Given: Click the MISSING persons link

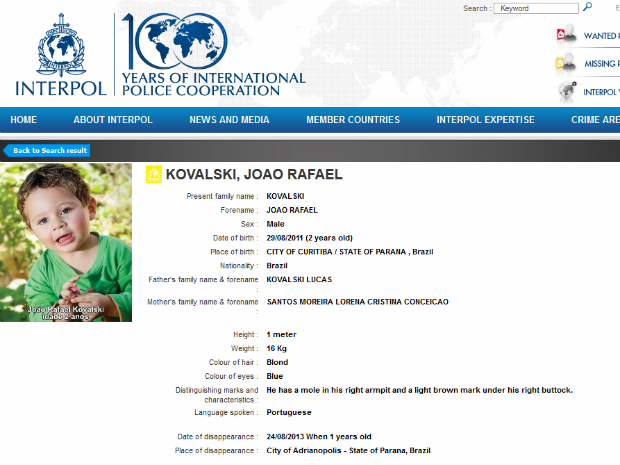Looking at the screenshot, I should [601, 64].
